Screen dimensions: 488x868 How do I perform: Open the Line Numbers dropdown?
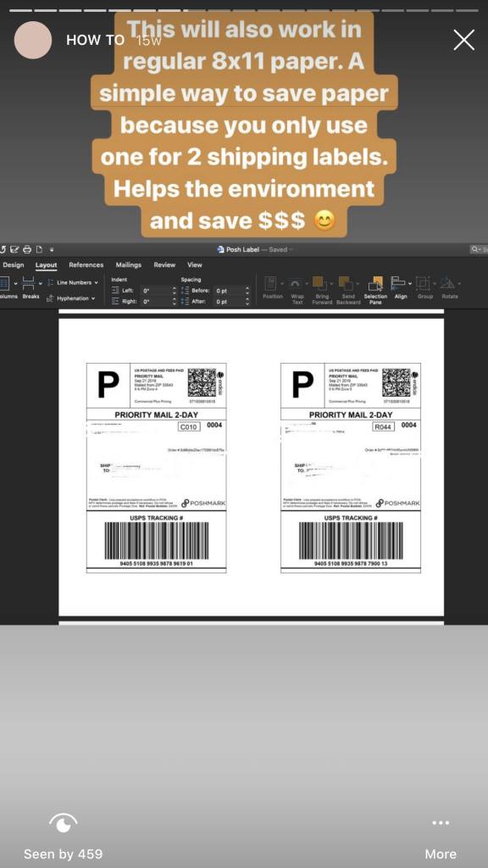[x=73, y=282]
